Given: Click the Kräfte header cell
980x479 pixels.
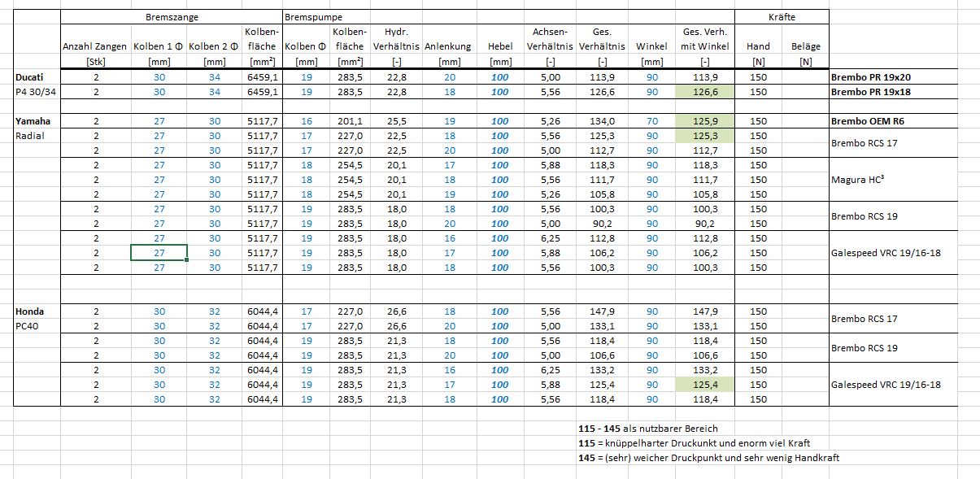Looking at the screenshot, I should (782, 16).
